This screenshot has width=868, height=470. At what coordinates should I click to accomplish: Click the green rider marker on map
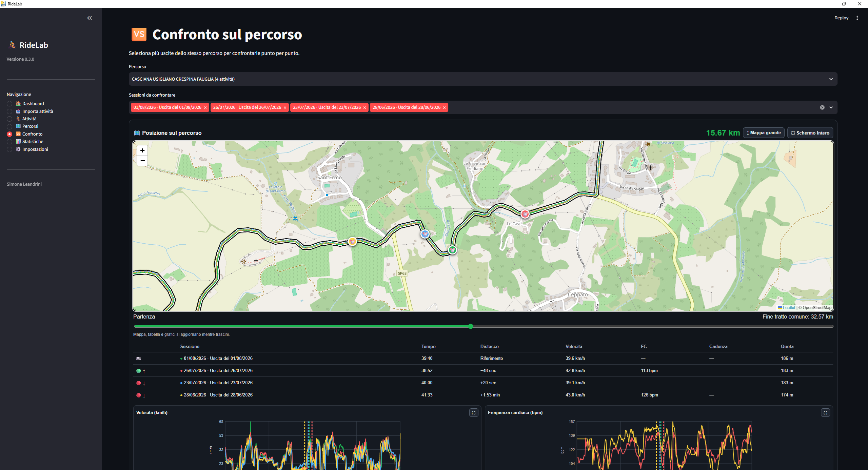(x=452, y=250)
